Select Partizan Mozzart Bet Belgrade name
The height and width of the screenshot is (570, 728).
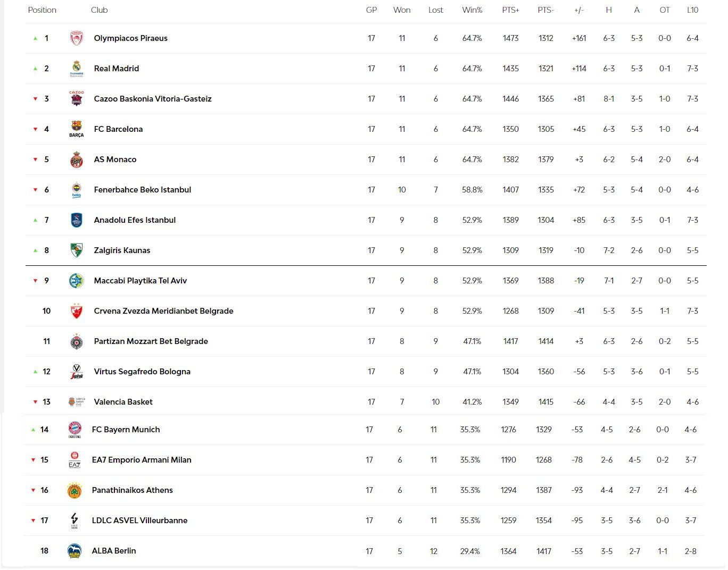pyautogui.click(x=151, y=341)
